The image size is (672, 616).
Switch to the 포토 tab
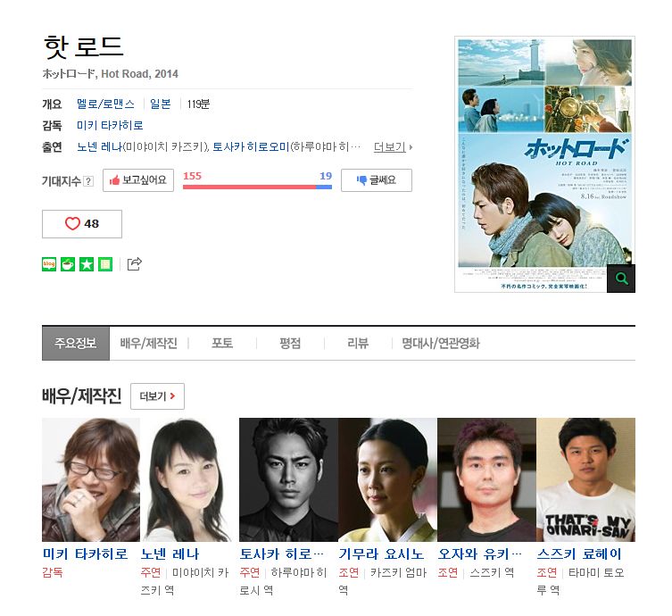click(x=222, y=344)
